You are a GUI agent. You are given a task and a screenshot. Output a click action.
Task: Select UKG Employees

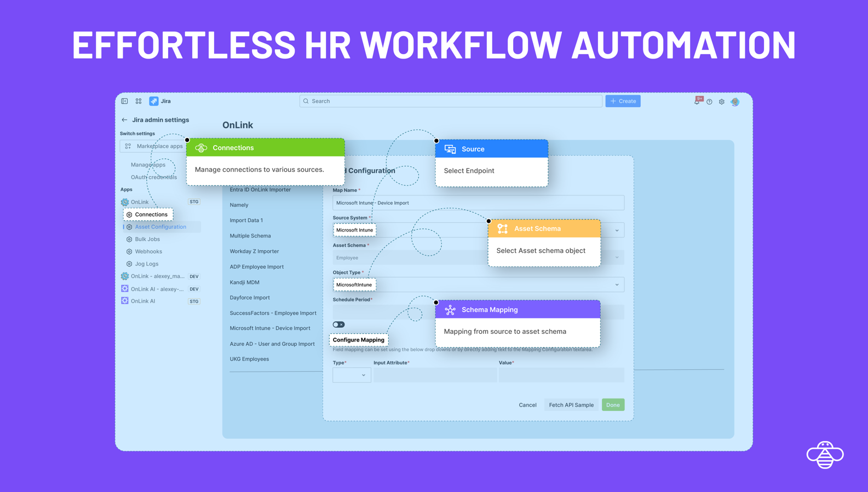249,359
